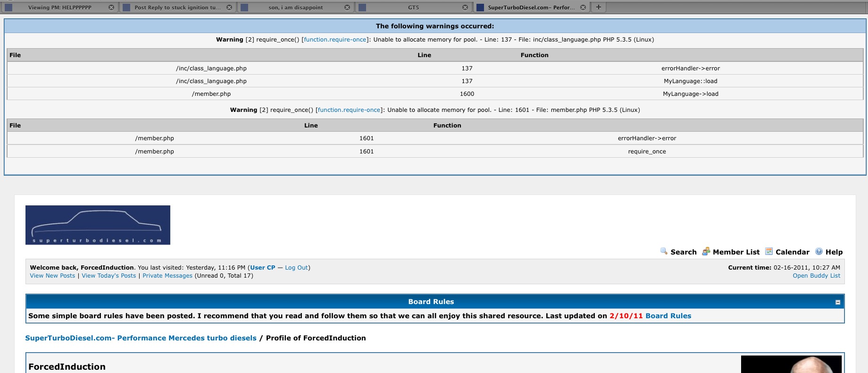The width and height of the screenshot is (868, 373).
Task: Switch to 'son, i am disappoint' tab
Action: coord(296,8)
